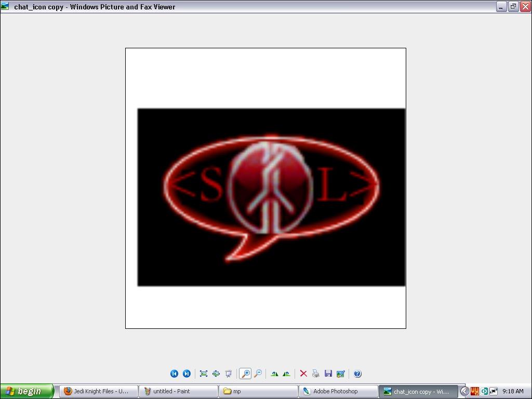This screenshot has width=532, height=399.
Task: Rotate the image clockwise
Action: (274, 374)
